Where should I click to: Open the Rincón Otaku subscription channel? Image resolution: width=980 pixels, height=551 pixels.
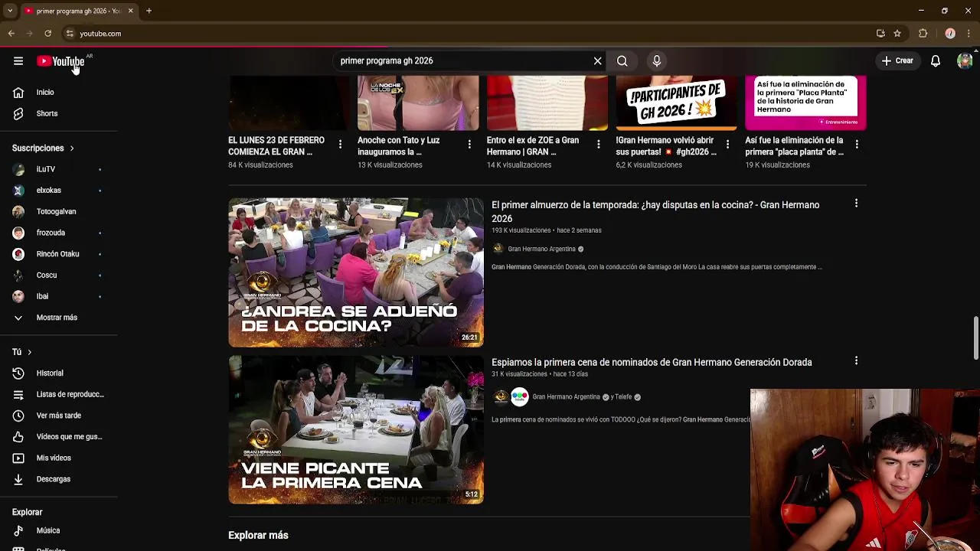point(57,254)
